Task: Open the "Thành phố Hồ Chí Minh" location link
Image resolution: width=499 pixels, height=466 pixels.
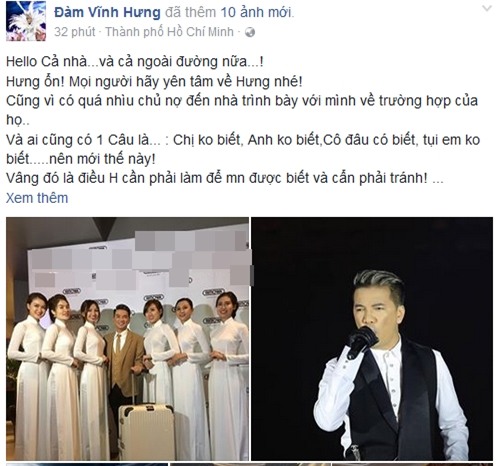Action: (x=169, y=32)
